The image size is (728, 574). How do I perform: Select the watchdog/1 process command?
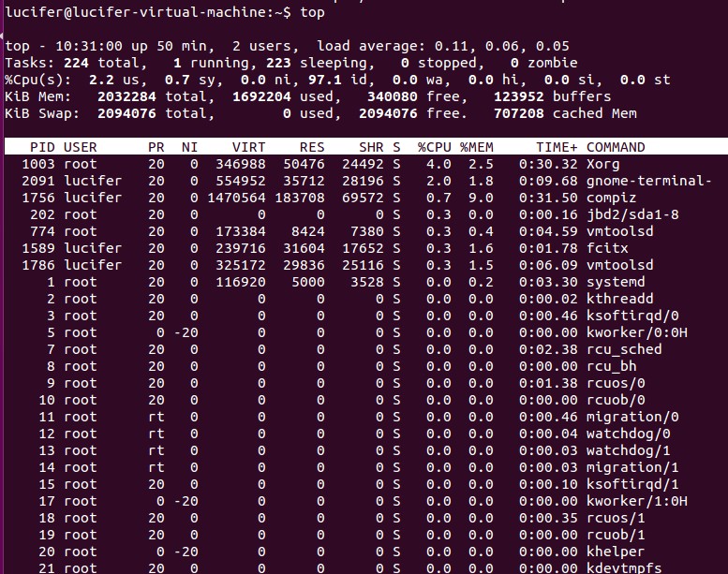[628, 450]
